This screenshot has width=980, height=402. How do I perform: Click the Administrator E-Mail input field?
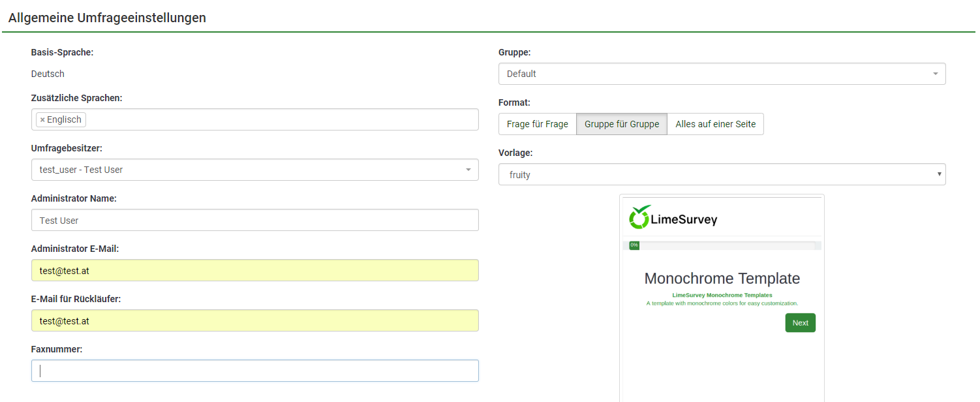click(254, 270)
